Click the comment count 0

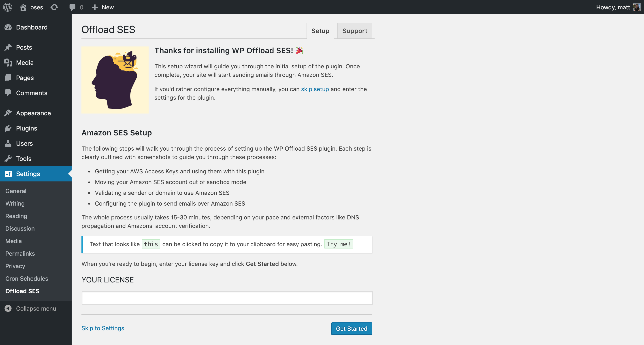click(x=81, y=7)
